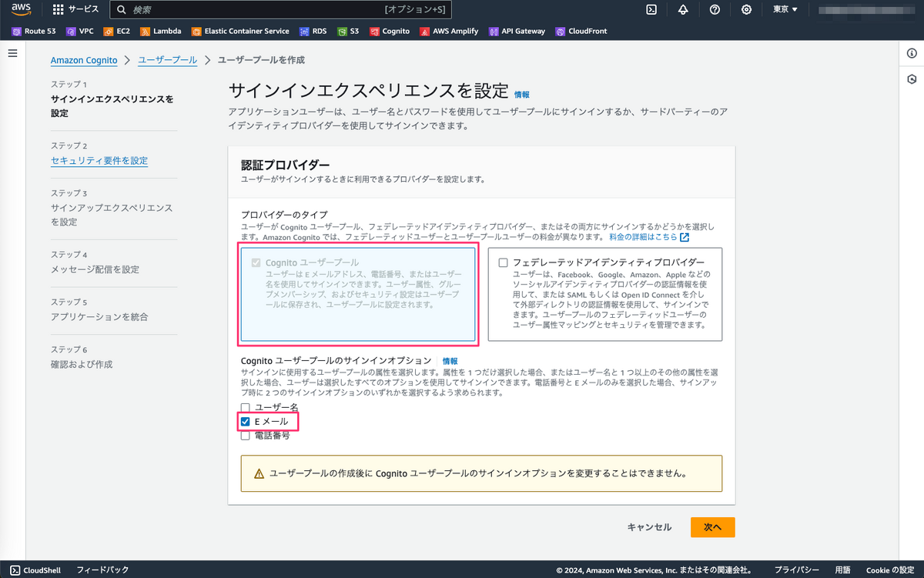
Task: Open notifications bell icon
Action: [x=683, y=10]
